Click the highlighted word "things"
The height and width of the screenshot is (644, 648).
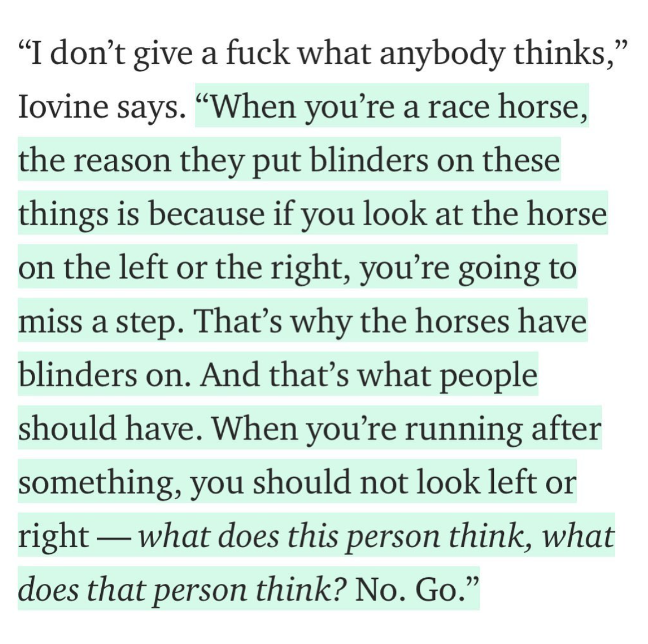click(62, 214)
